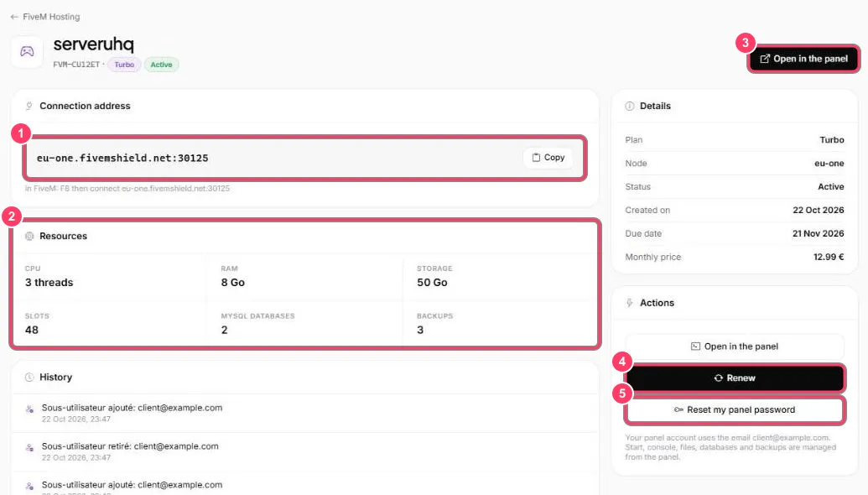
Task: Click the '3 threads' CPU value
Action: 49,283
